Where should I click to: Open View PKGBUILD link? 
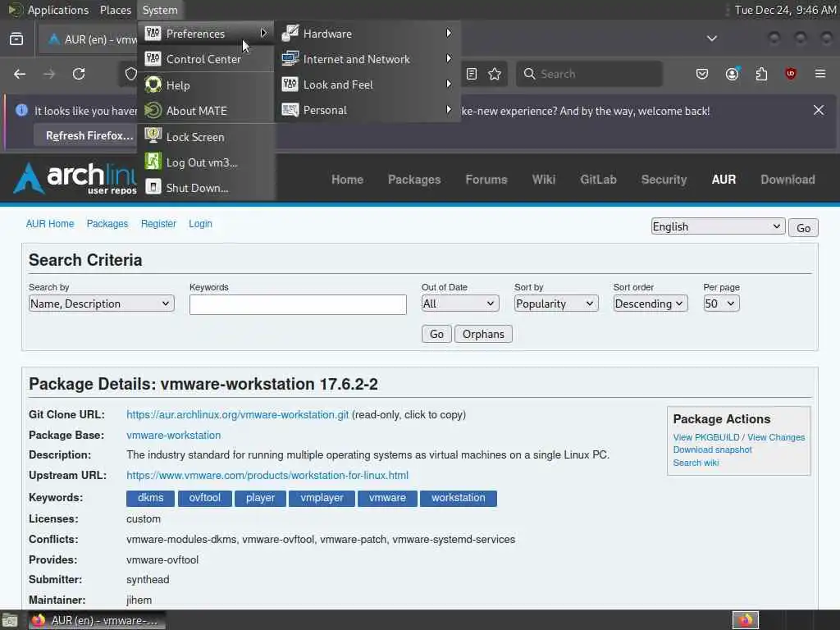click(x=706, y=437)
